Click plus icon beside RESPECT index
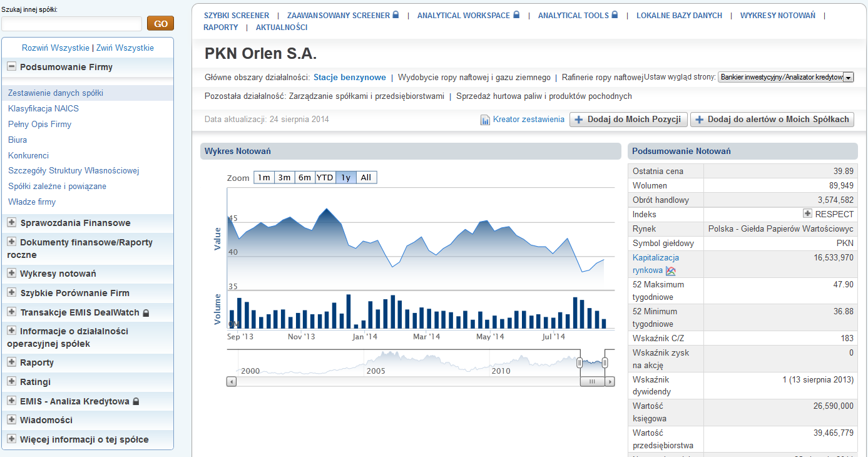The image size is (868, 457). [808, 214]
